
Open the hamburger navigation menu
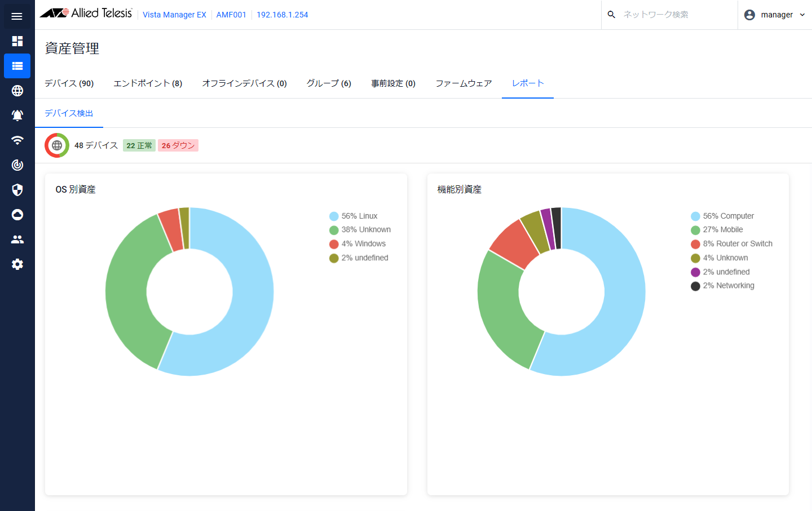click(x=17, y=16)
